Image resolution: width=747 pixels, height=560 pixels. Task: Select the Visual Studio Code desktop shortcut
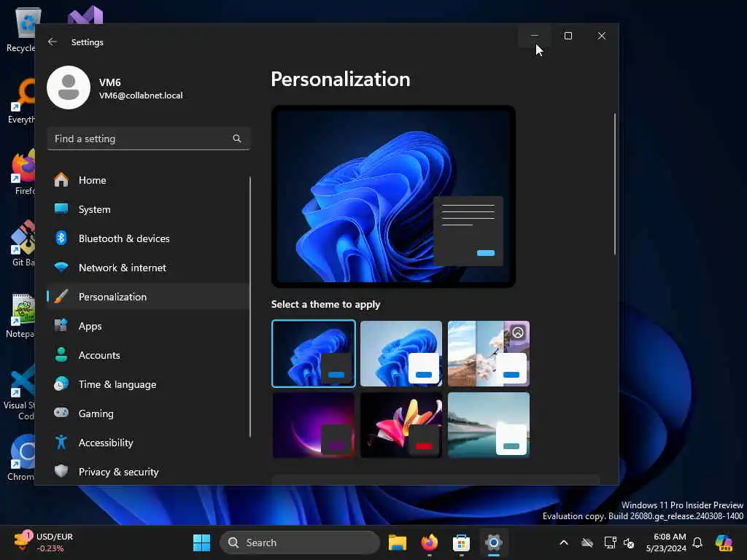coord(19,392)
